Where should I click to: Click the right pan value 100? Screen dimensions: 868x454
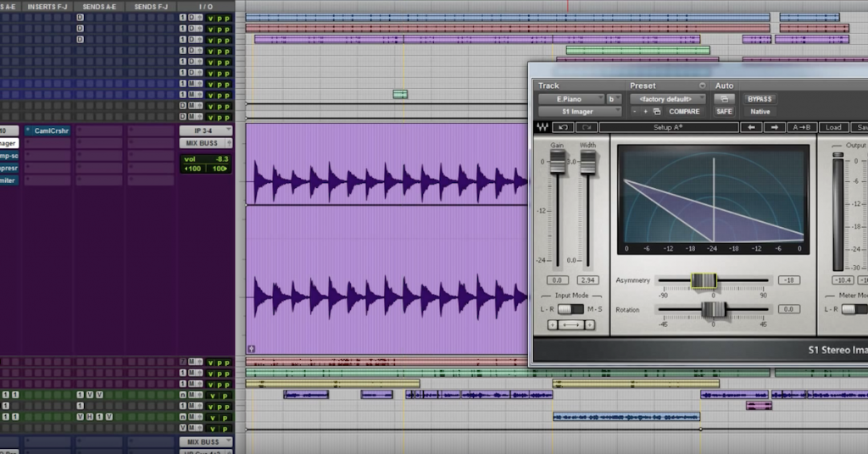tap(220, 169)
